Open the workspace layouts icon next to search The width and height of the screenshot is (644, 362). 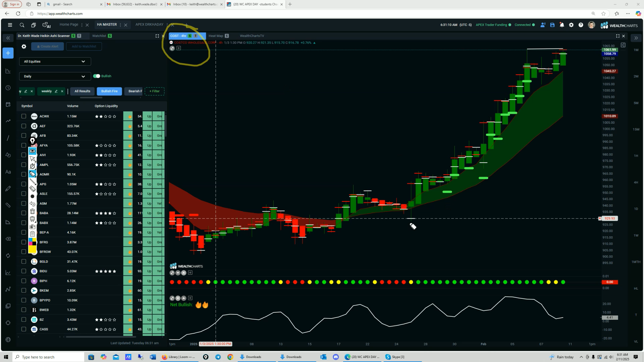tap(34, 25)
